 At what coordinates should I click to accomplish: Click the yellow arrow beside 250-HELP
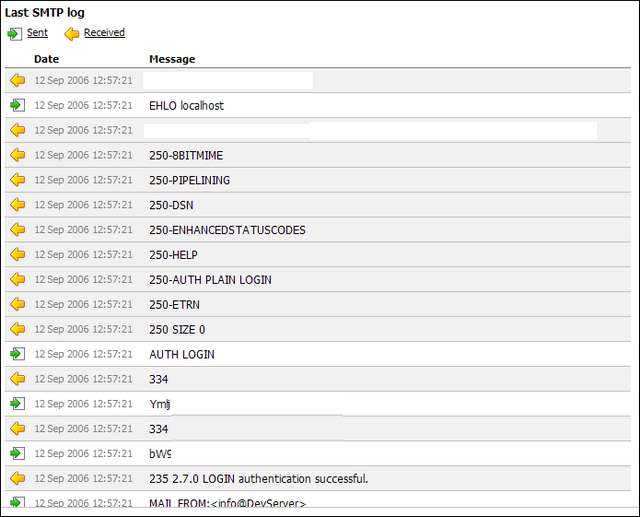coord(17,255)
